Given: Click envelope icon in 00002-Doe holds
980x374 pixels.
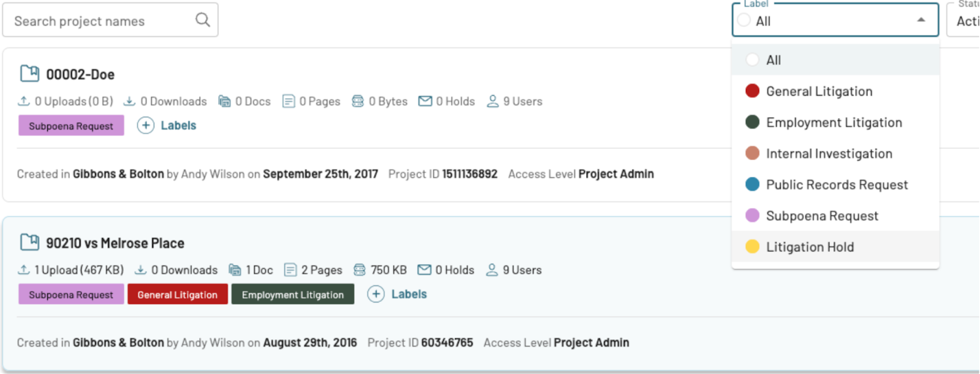Looking at the screenshot, I should 425,101.
